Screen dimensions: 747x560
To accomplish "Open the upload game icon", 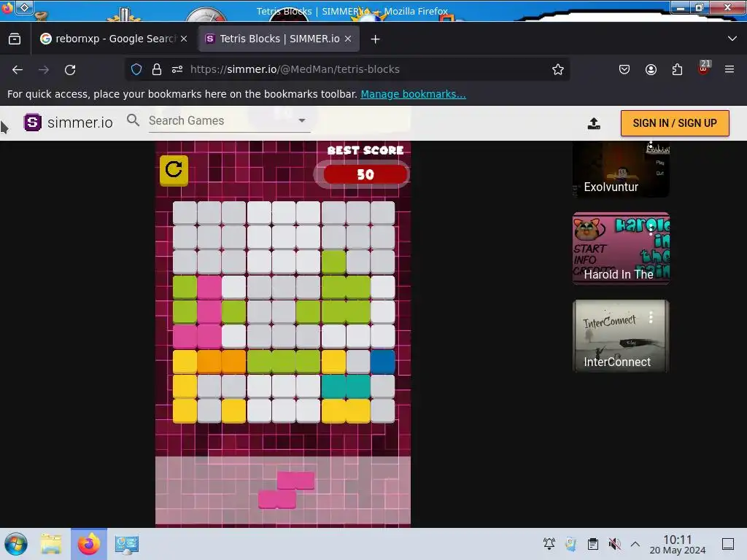I will point(594,123).
